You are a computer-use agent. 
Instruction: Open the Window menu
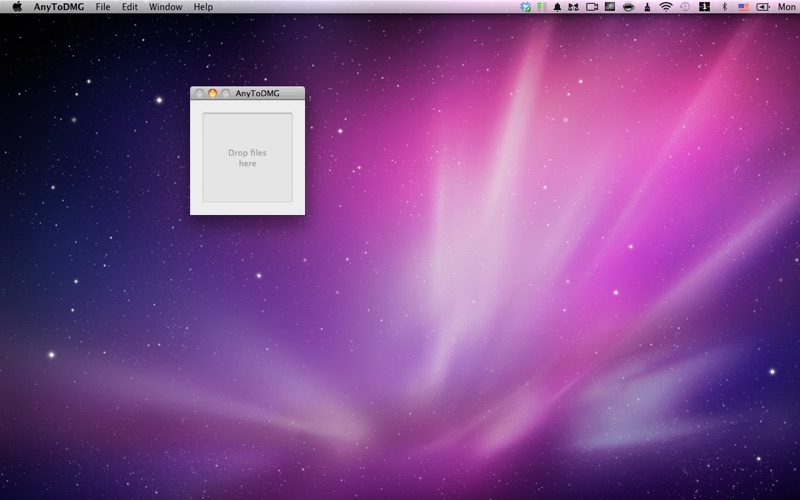[x=166, y=7]
